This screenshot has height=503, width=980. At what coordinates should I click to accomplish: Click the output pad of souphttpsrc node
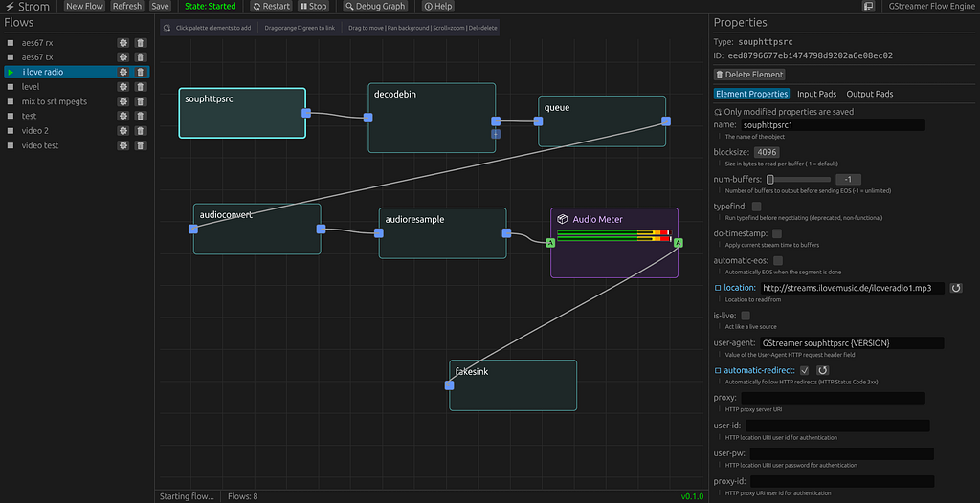pyautogui.click(x=306, y=113)
